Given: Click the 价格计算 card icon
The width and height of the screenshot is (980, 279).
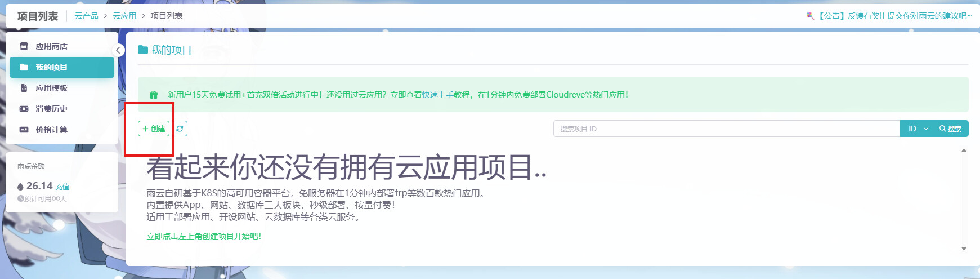Looking at the screenshot, I should (x=24, y=130).
